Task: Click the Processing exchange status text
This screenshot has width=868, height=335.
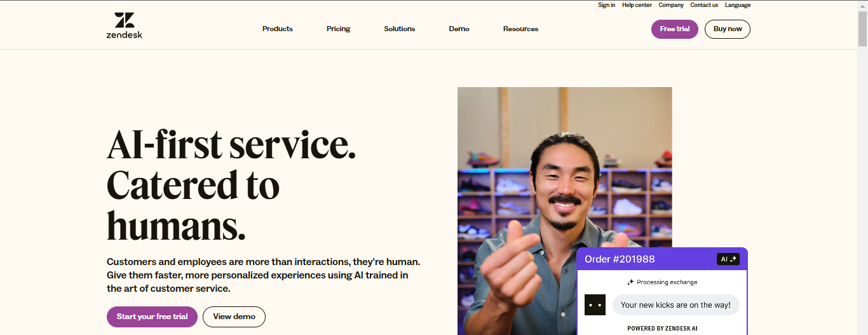Action: (x=667, y=282)
